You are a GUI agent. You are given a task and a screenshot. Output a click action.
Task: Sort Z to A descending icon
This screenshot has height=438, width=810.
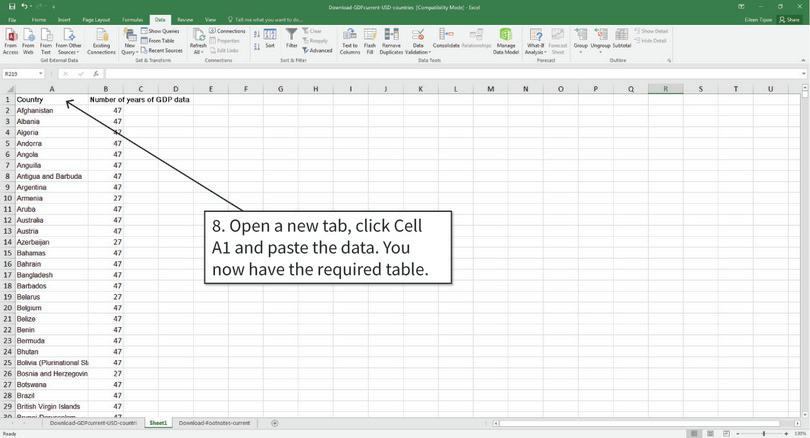(x=257, y=47)
